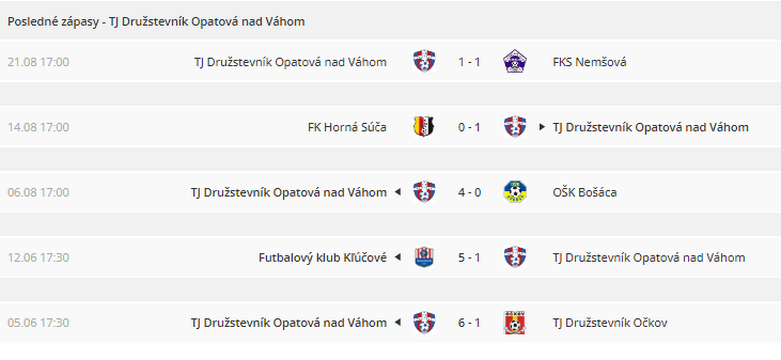Click the Opatová crest in 12.06 match
The image size is (781, 360).
point(515,257)
